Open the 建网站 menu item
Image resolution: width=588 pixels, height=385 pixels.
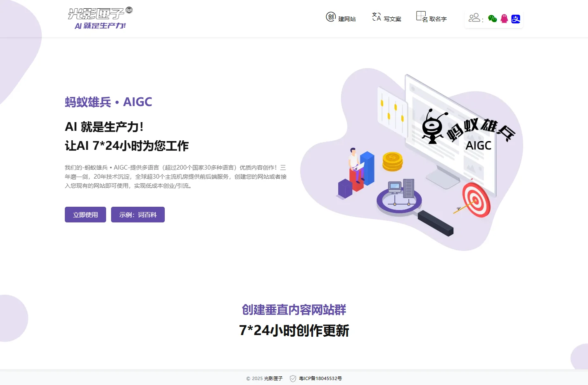[347, 19]
